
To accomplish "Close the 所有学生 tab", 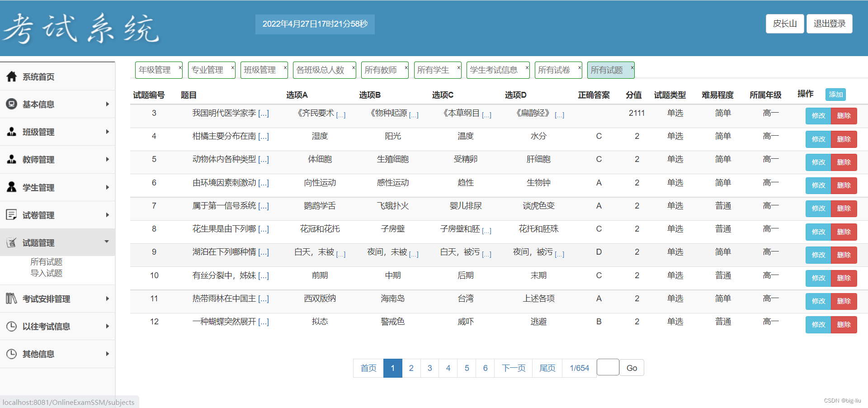I will click(459, 67).
